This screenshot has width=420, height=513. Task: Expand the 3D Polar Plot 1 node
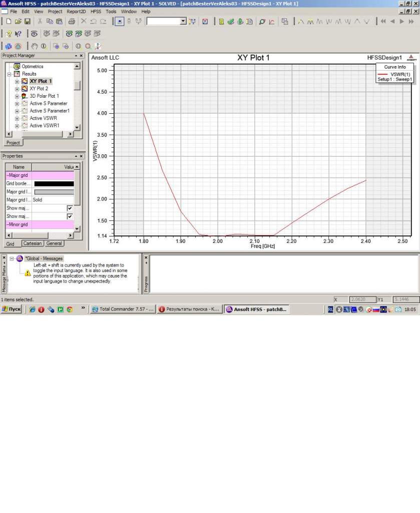click(x=17, y=96)
